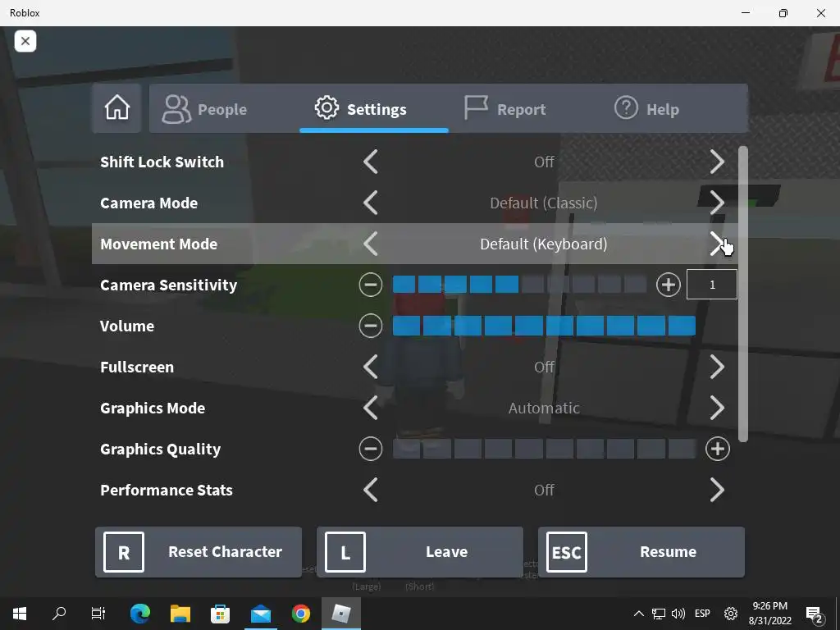Screen dimensions: 840x630
Task: Open the Home tab icon
Action: (x=116, y=108)
